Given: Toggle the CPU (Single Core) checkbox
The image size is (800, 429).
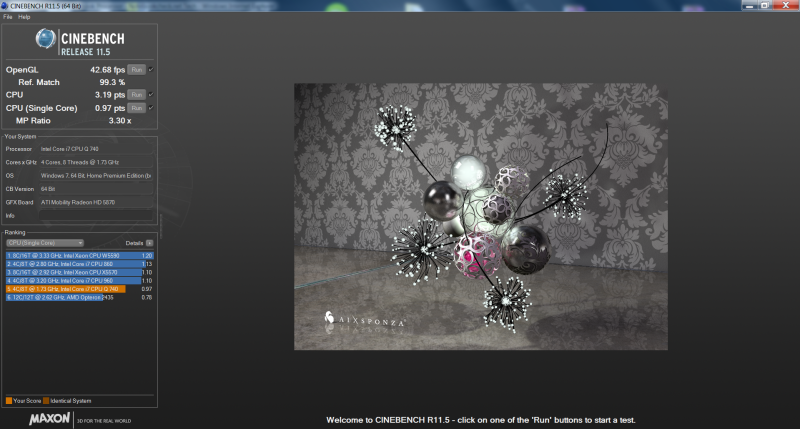Looking at the screenshot, I should click(x=151, y=108).
